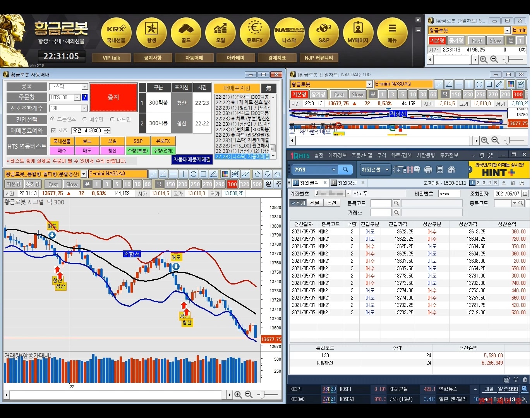Open the S&P globe icon
Screen dimensions: 532x418
(x=324, y=33)
